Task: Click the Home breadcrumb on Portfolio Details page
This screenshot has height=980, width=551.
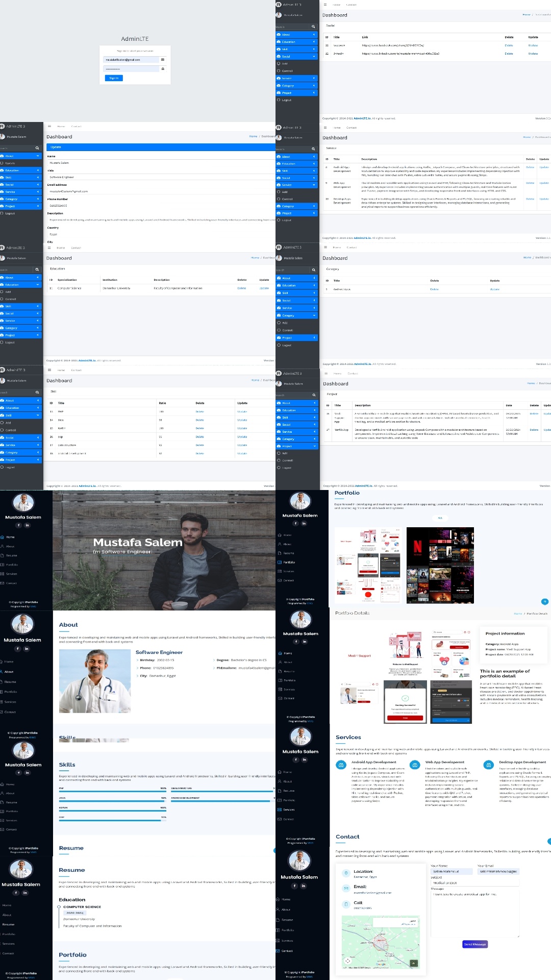Action: pyautogui.click(x=518, y=614)
